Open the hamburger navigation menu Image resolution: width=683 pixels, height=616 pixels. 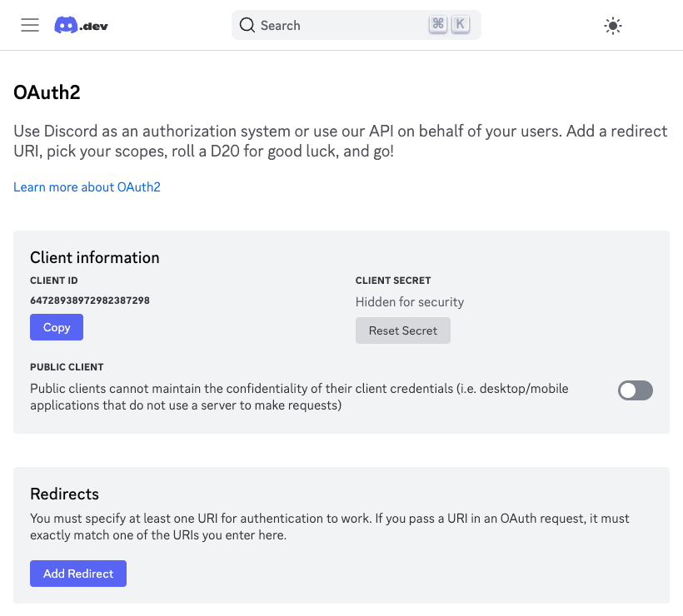click(x=30, y=25)
